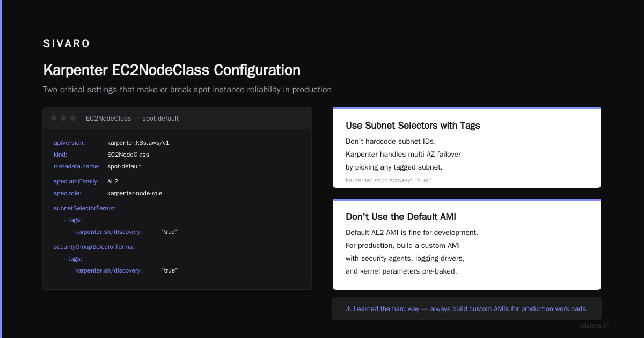Viewport: 644px width, 338px height.
Task: Click karpenter.sh/discovery key under securityGroupSelectorTerms
Action: tap(108, 270)
